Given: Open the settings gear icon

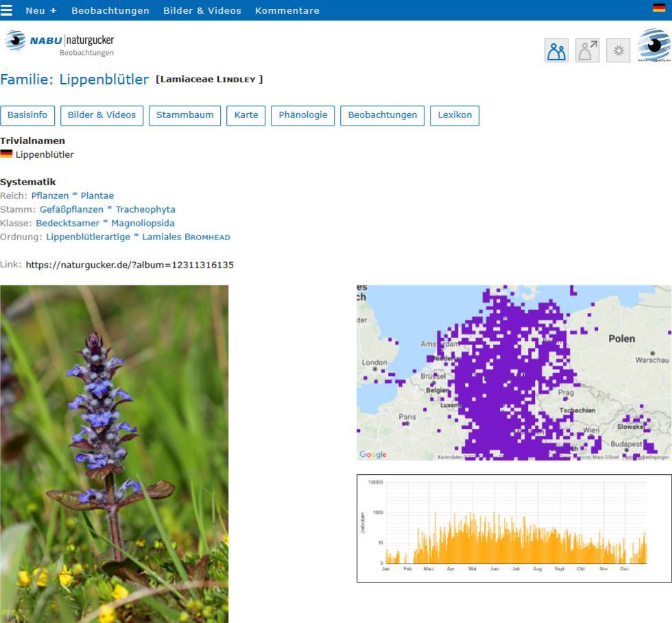Looking at the screenshot, I should 618,51.
